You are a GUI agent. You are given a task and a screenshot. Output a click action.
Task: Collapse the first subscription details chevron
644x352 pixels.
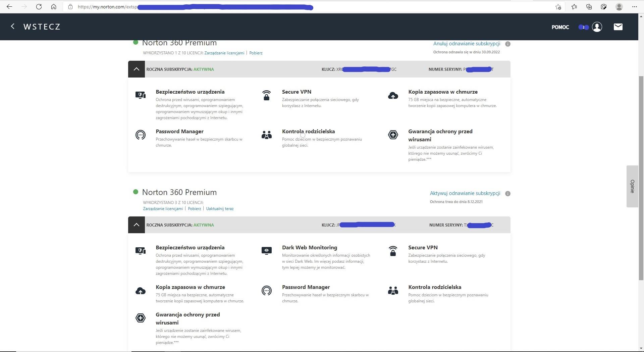click(x=137, y=69)
